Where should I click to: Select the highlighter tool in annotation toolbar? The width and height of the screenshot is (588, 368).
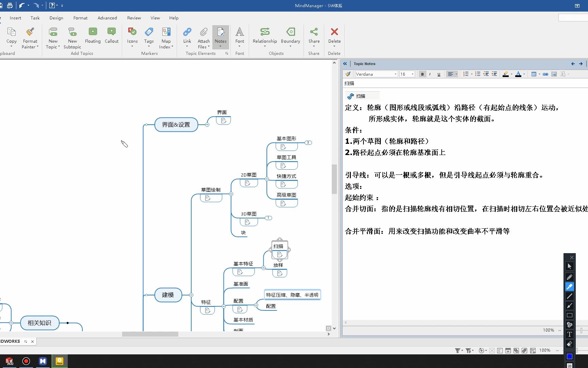[x=570, y=287]
